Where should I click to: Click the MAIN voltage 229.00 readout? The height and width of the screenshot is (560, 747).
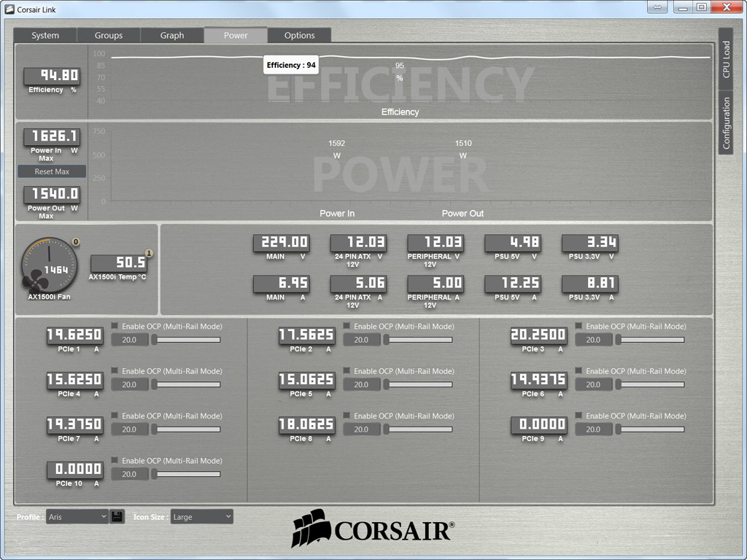[282, 242]
